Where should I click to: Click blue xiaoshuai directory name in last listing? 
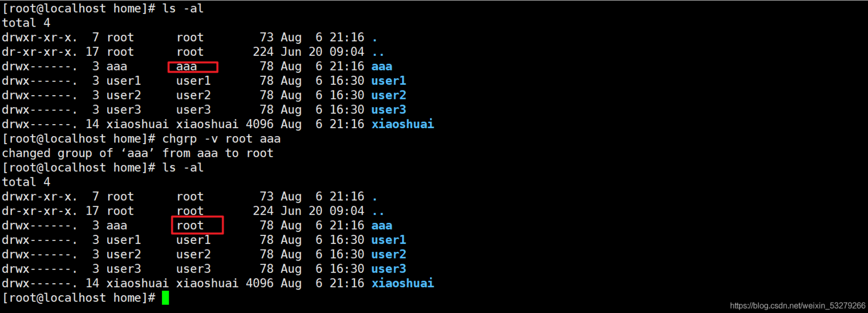tap(403, 283)
